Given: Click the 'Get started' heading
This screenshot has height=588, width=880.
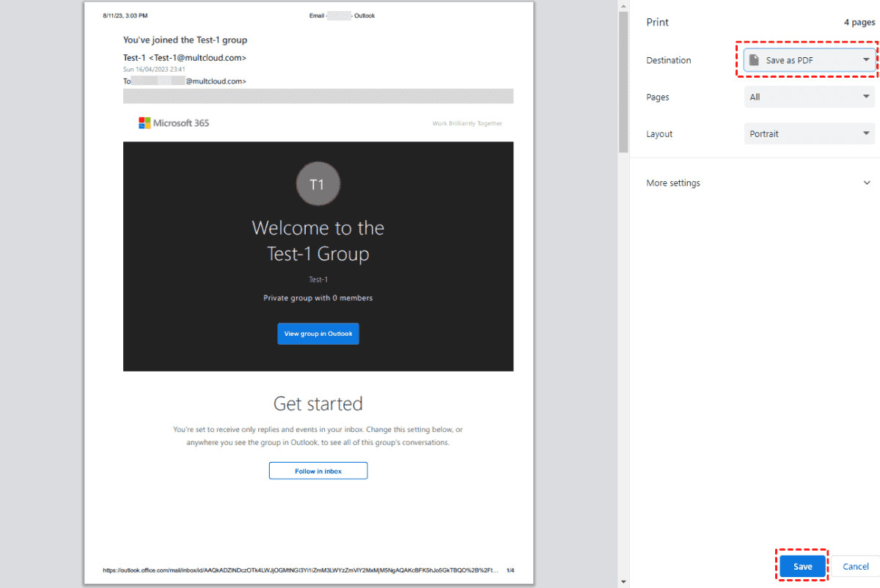Looking at the screenshot, I should [318, 404].
